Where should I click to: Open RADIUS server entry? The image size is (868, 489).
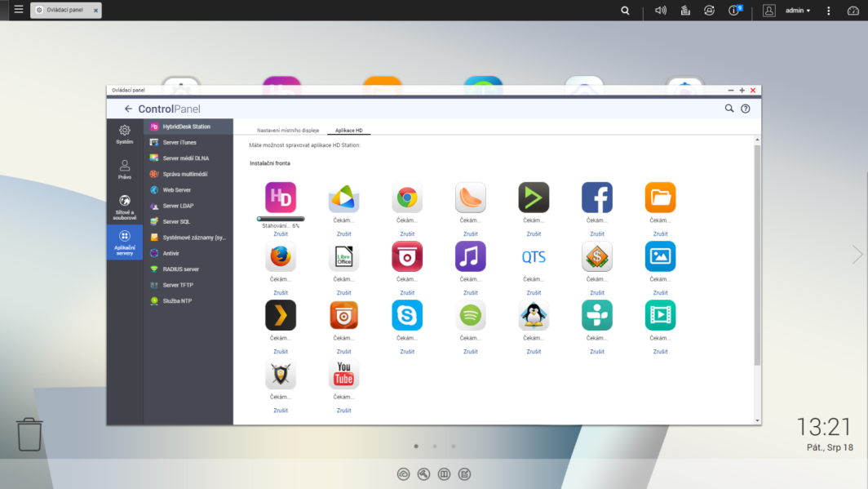coord(188,269)
